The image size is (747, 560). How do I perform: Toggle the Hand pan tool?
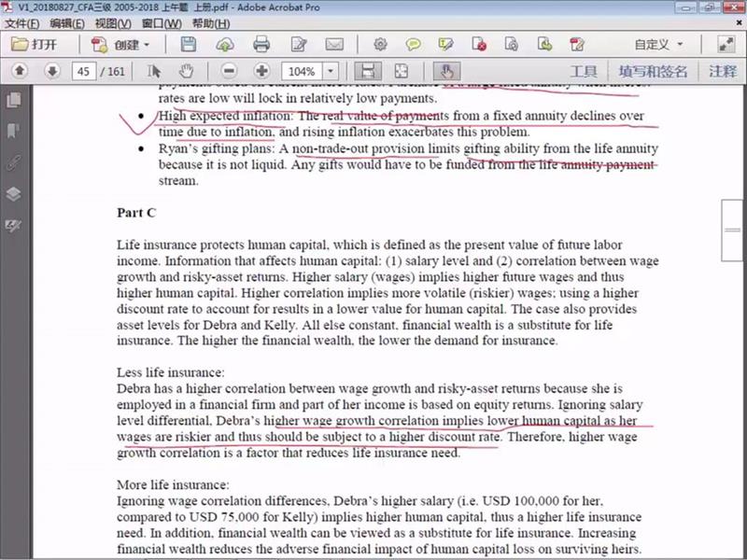(x=186, y=71)
